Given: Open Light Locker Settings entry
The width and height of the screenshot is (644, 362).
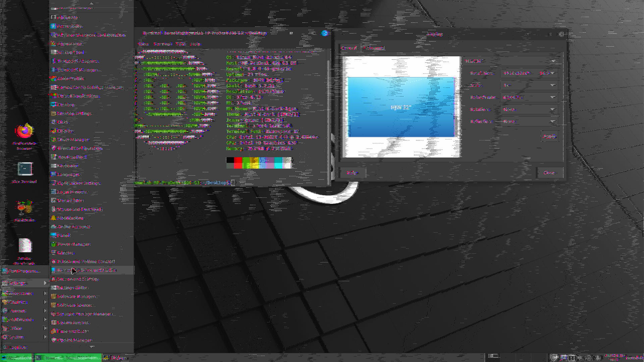Looking at the screenshot, I should pyautogui.click(x=91, y=183).
